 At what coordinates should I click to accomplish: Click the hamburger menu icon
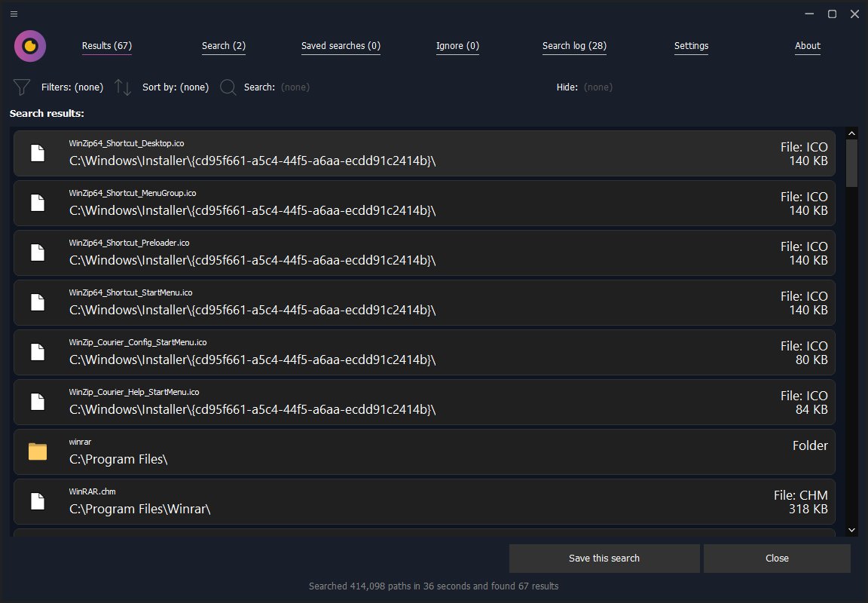[14, 14]
